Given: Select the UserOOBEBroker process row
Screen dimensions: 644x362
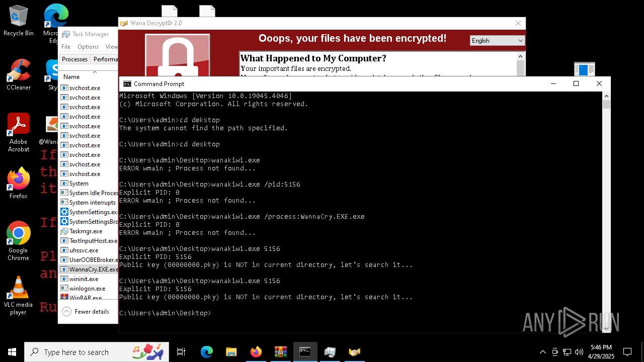Looking at the screenshot, I should point(89,260).
